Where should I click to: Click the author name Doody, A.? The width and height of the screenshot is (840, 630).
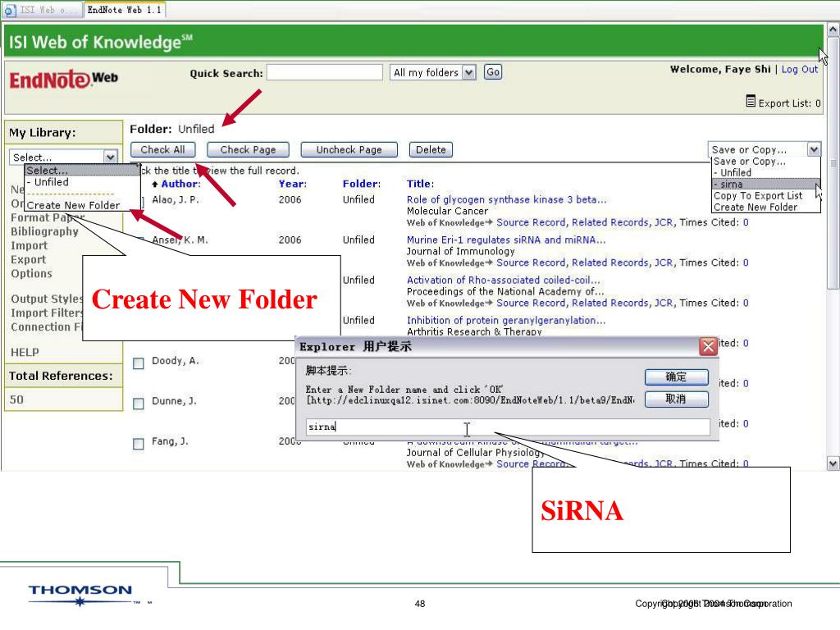pos(176,361)
